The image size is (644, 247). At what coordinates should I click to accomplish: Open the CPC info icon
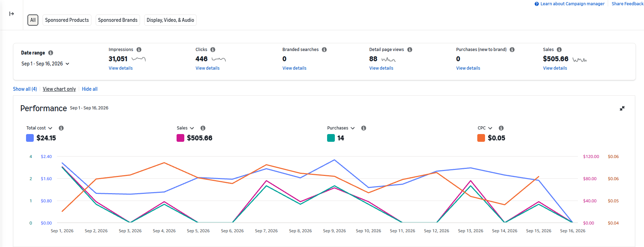pyautogui.click(x=501, y=128)
